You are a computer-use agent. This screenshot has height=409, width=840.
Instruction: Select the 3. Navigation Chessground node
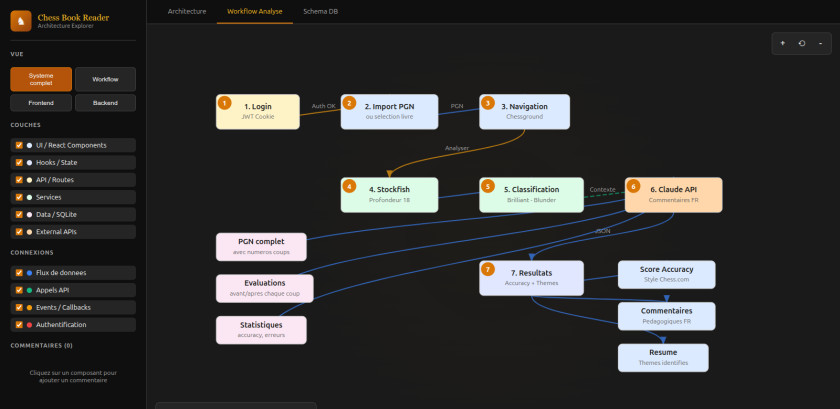coord(524,111)
